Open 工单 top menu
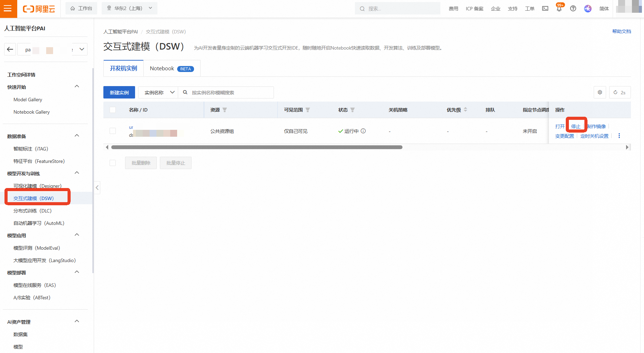 click(530, 9)
